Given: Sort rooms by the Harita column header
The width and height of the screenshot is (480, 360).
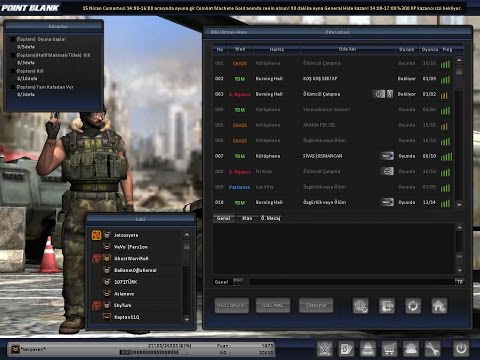Looking at the screenshot, I should [277, 49].
